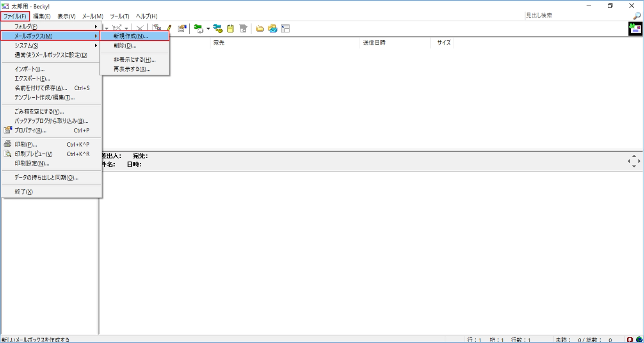Click the 桁 : 1 status bar entry

click(496, 340)
